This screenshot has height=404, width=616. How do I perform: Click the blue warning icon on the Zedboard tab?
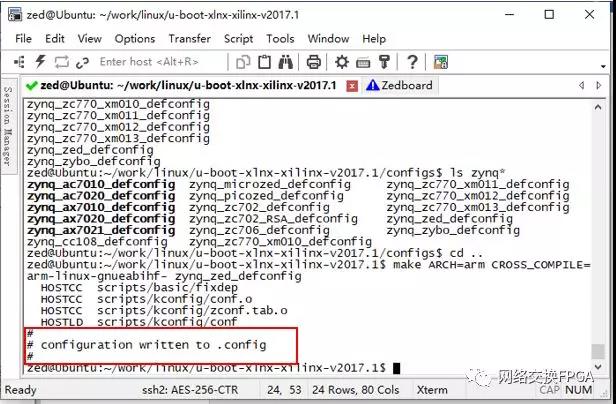[372, 85]
